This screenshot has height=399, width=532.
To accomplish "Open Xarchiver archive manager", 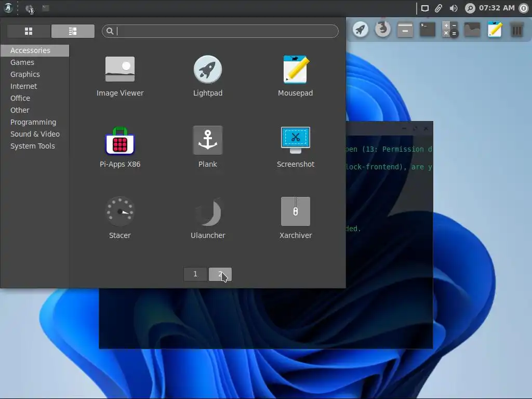I will coord(295,218).
